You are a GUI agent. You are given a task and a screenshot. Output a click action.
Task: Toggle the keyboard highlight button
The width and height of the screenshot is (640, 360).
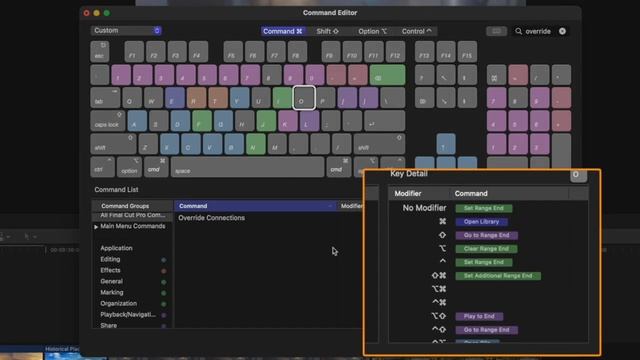pyautogui.click(x=496, y=31)
